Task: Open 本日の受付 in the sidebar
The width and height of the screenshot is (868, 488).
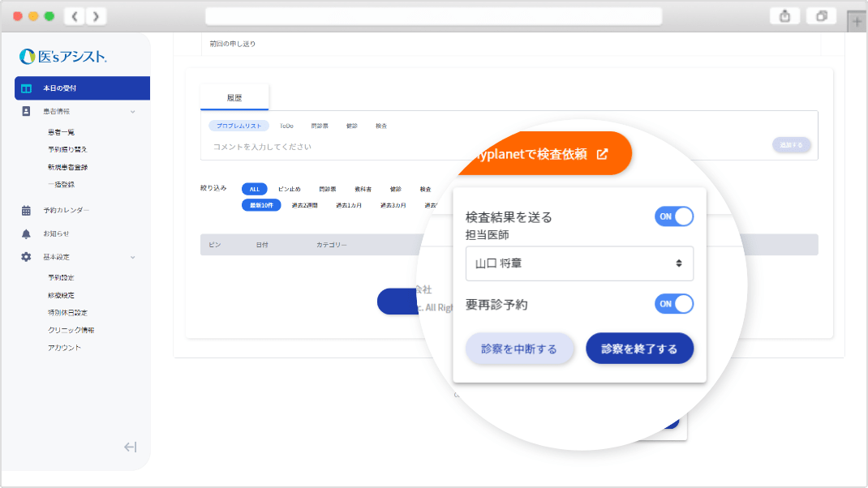Action: pos(81,88)
